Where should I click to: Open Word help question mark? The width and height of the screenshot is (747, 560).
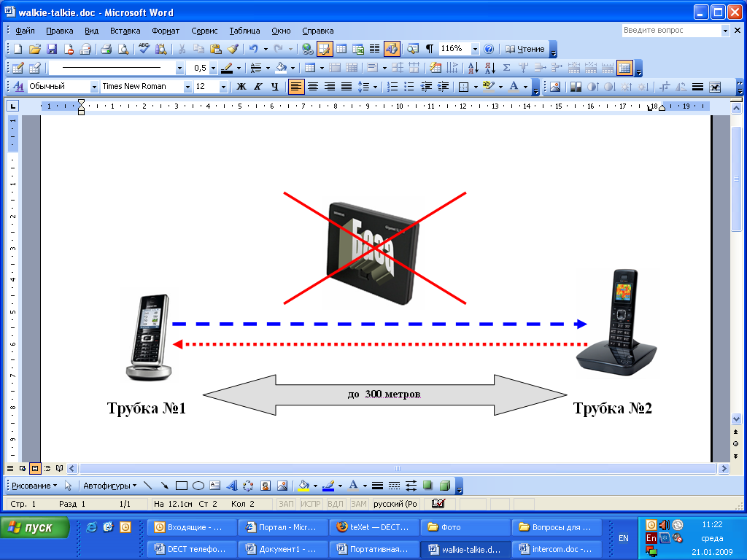[488, 49]
